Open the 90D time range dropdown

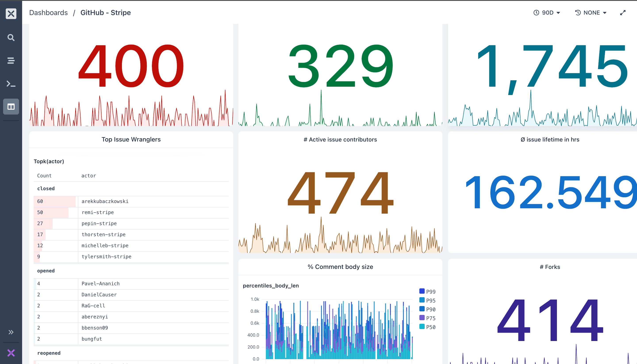tap(547, 13)
